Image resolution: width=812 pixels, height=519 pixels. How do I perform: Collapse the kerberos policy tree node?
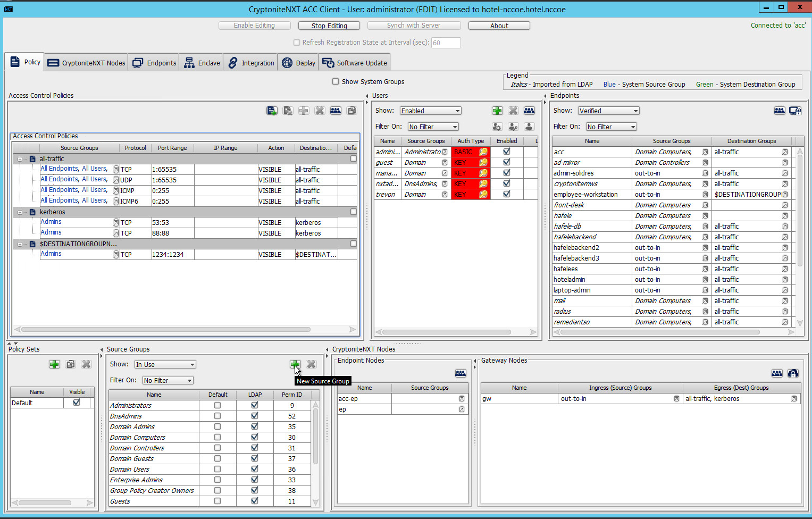20,212
